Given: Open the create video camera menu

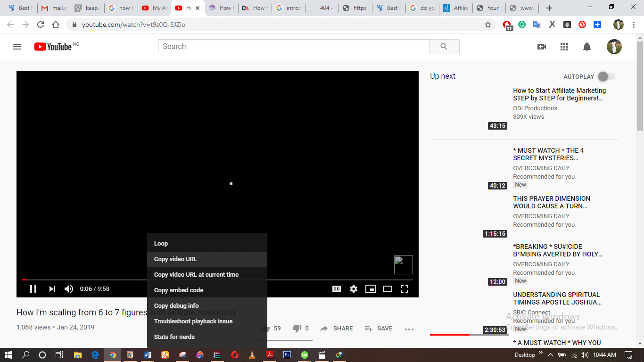Looking at the screenshot, I should tap(542, 47).
